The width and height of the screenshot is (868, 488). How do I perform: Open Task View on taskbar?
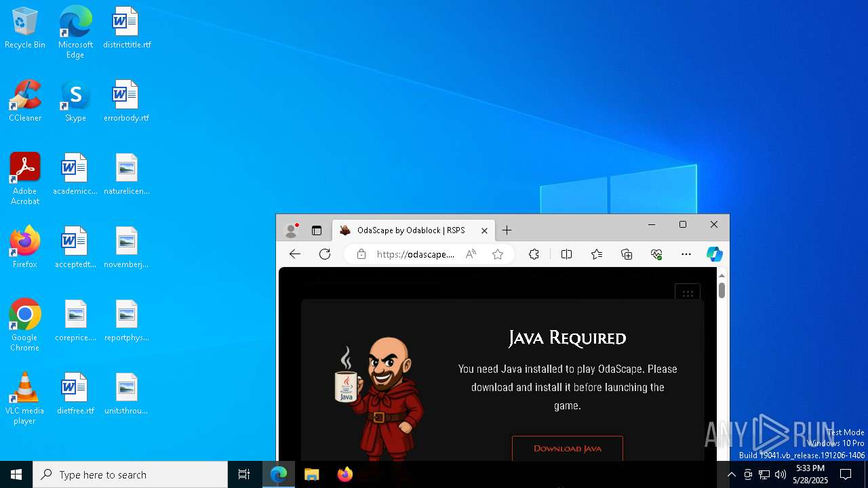(x=244, y=474)
